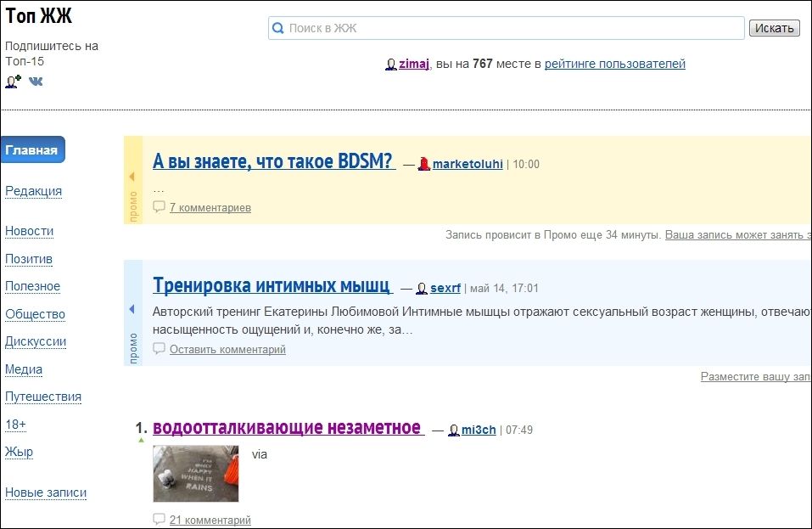Open the 7 комментариев link
Viewport: 812px width, 529px height.
point(210,208)
